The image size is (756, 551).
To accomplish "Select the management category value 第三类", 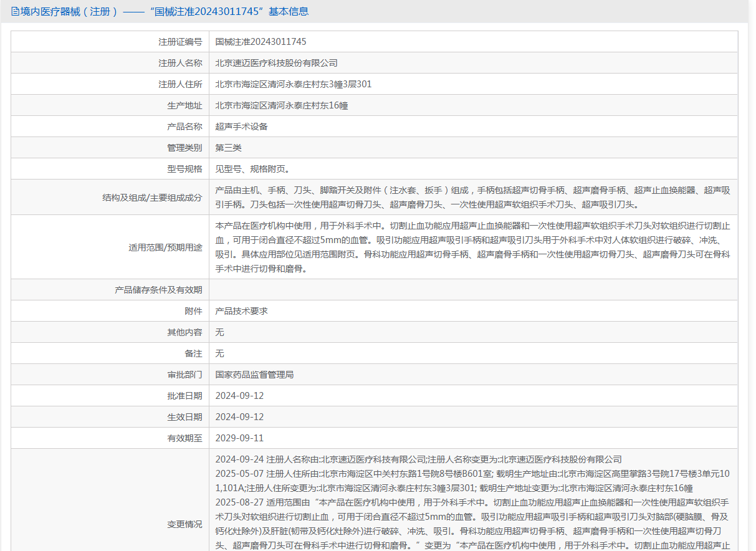I will (x=228, y=148).
